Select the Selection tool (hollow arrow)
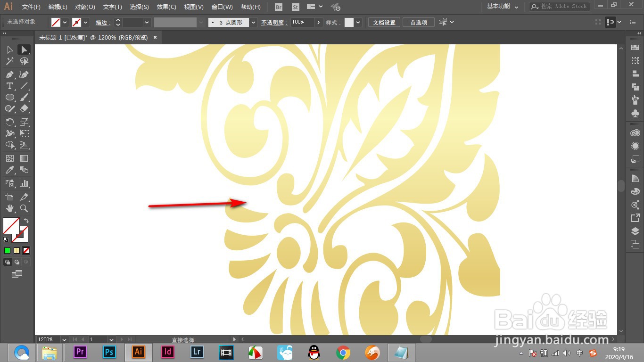 click(10, 49)
